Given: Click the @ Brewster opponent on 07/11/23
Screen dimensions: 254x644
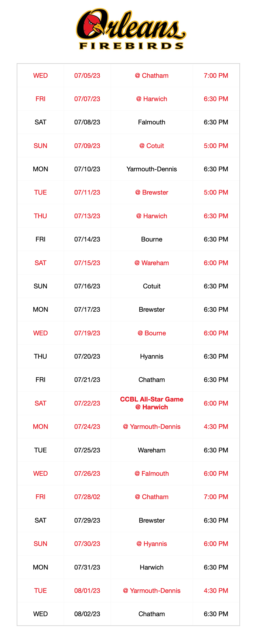Looking at the screenshot, I should click(x=151, y=192).
